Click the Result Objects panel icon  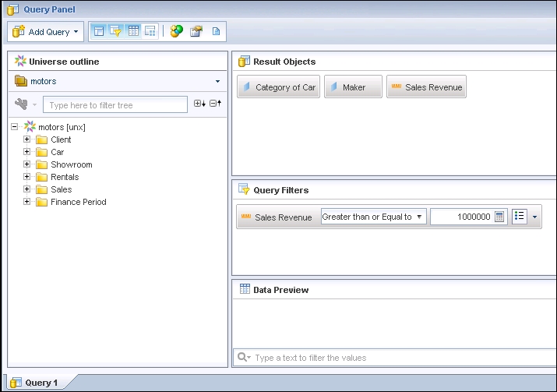tap(244, 61)
